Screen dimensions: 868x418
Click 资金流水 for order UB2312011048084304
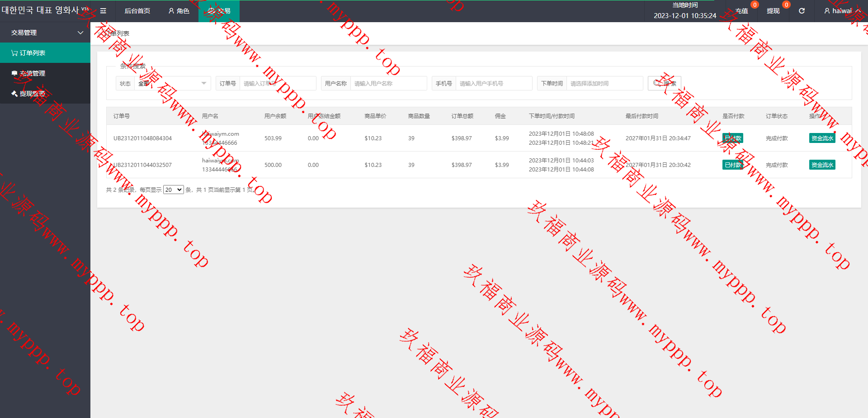pos(822,138)
